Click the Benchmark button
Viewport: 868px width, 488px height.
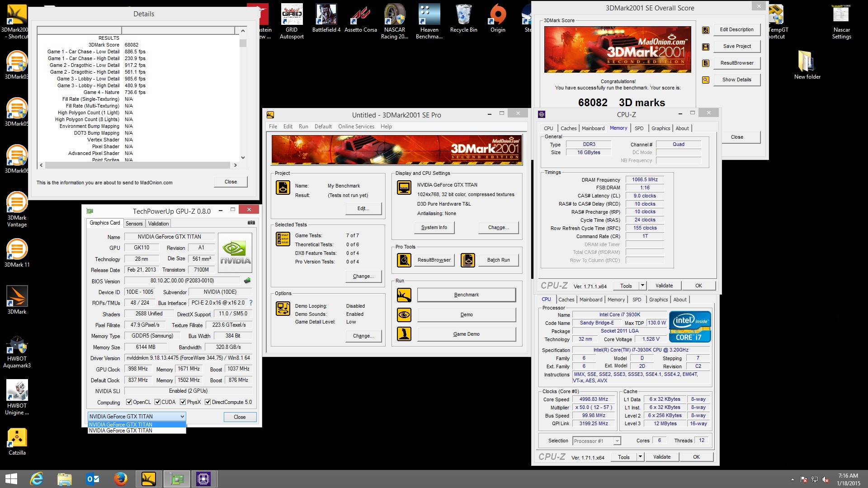(466, 295)
